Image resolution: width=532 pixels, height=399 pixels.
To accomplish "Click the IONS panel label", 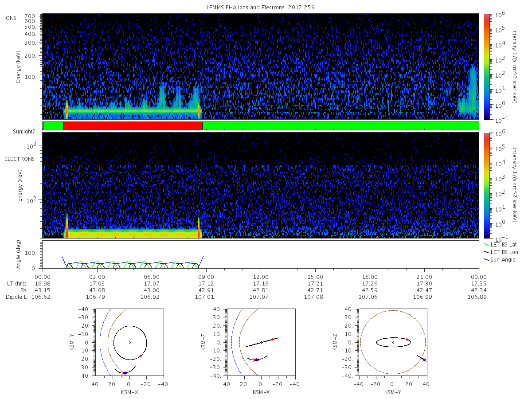I will click(x=11, y=18).
